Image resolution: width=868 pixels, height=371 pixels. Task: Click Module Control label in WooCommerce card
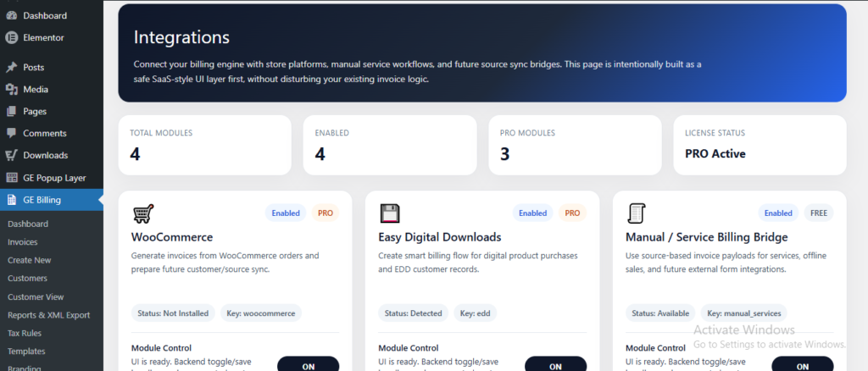pos(162,348)
